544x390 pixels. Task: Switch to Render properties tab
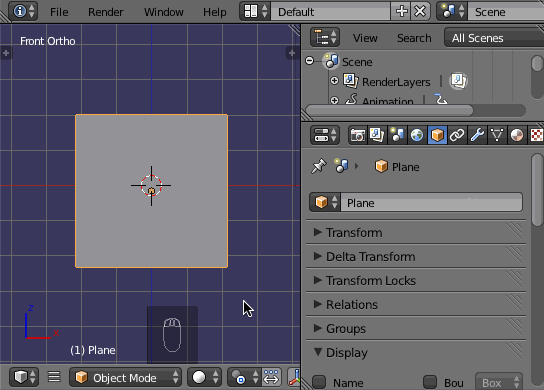click(x=358, y=135)
